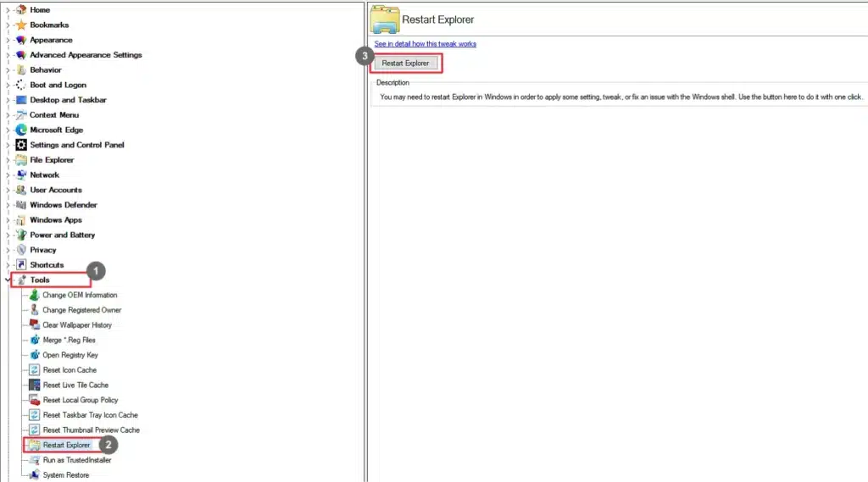Click the Appearance icon in the tree
The image size is (868, 482).
(21, 40)
